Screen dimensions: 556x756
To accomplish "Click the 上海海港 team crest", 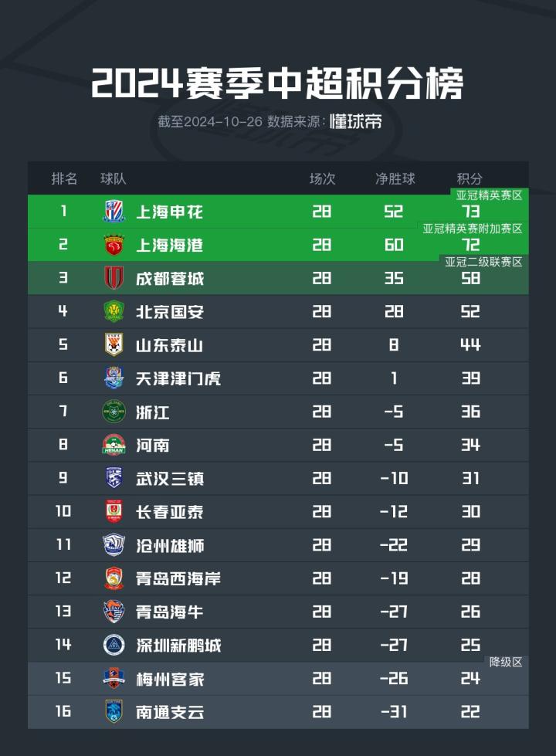I will (x=114, y=245).
